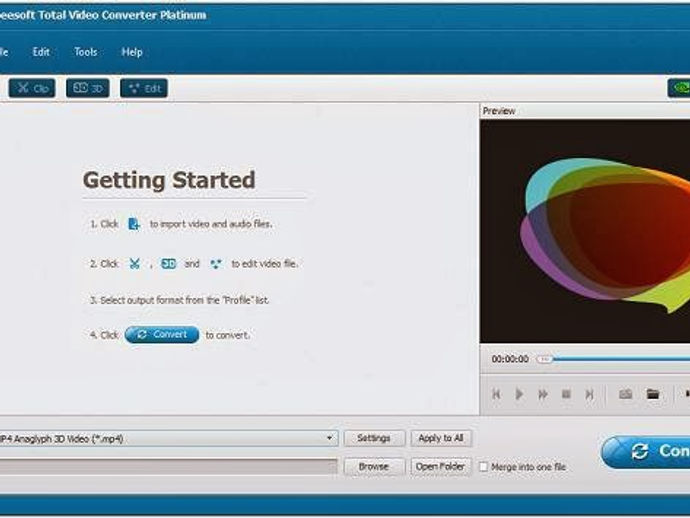Open the Edit menu
The height and width of the screenshot is (518, 690).
click(x=41, y=52)
